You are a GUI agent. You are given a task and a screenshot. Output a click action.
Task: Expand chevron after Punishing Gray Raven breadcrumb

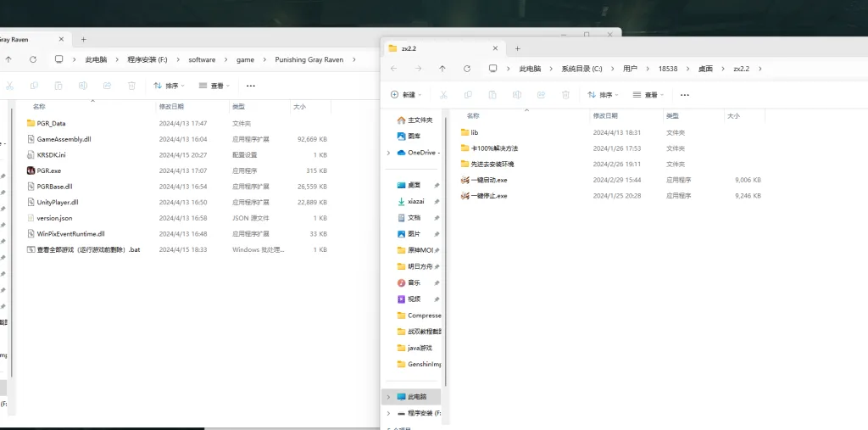pyautogui.click(x=354, y=59)
